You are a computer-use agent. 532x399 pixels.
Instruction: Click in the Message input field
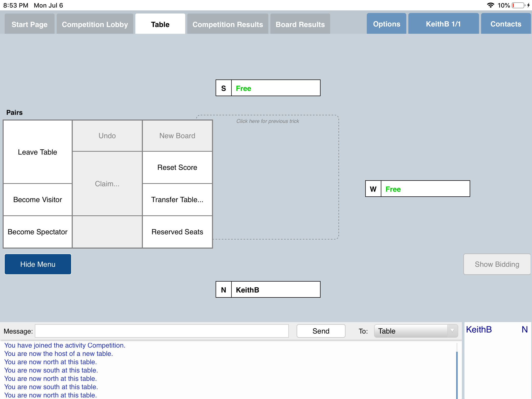tap(162, 331)
